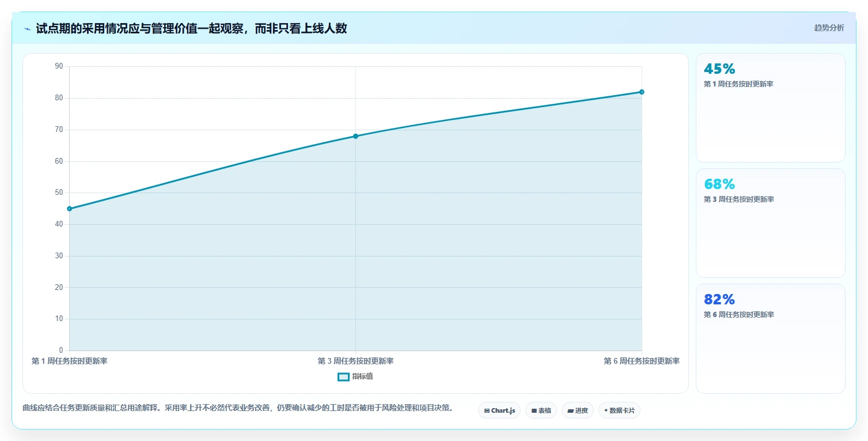
Task: Click the 进度 tag
Action: coord(578,410)
